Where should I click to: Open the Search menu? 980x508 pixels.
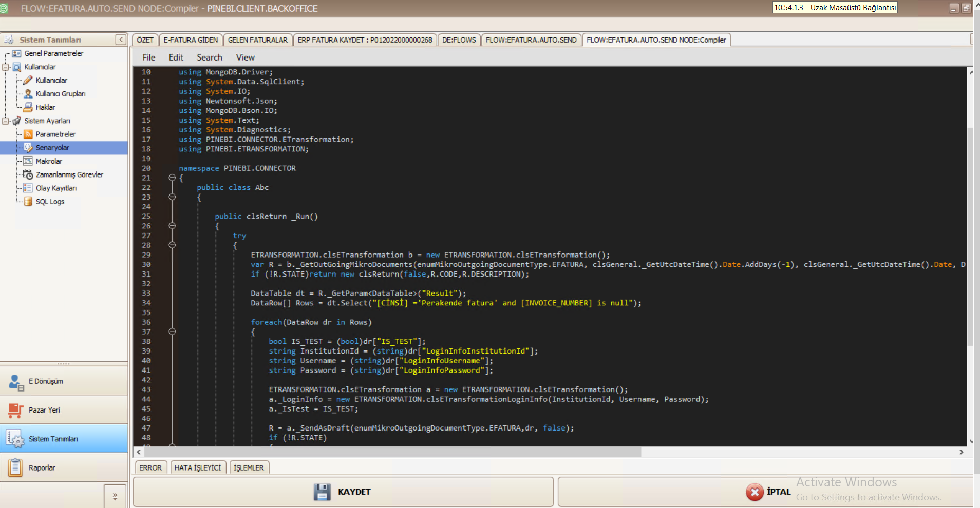(210, 57)
